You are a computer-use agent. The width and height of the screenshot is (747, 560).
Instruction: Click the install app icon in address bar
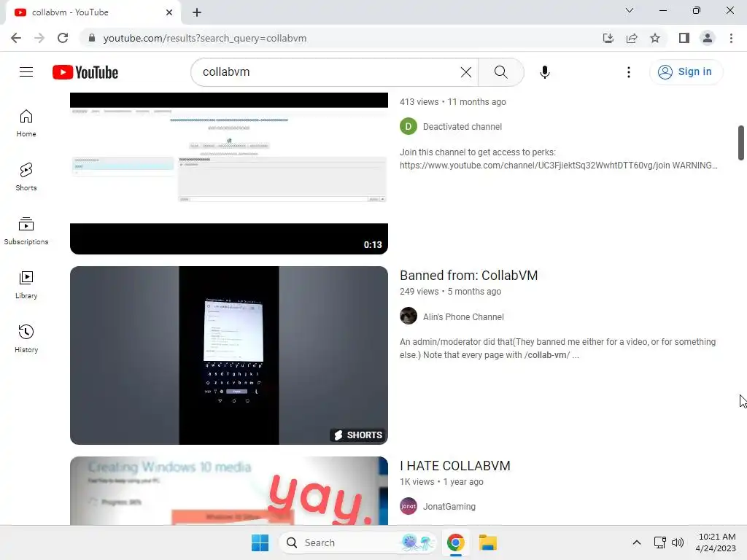(608, 38)
